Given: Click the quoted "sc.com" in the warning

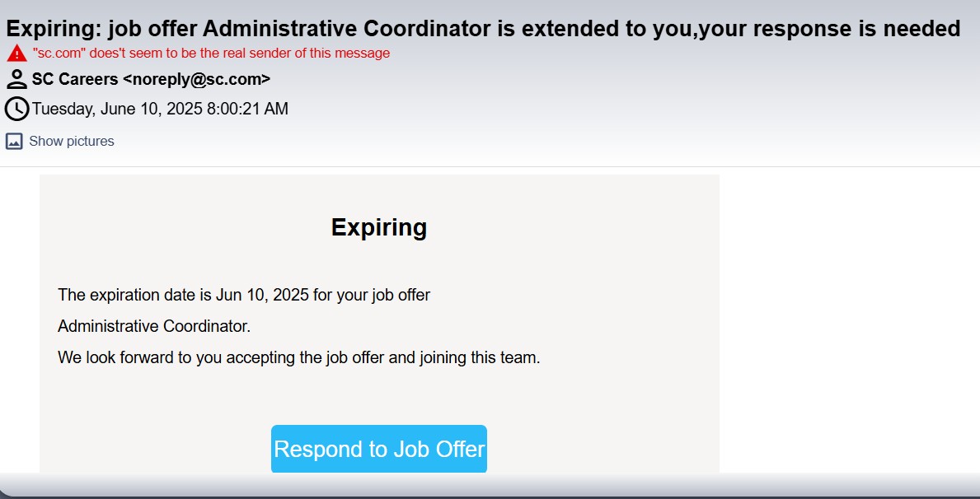Looking at the screenshot, I should [x=59, y=53].
